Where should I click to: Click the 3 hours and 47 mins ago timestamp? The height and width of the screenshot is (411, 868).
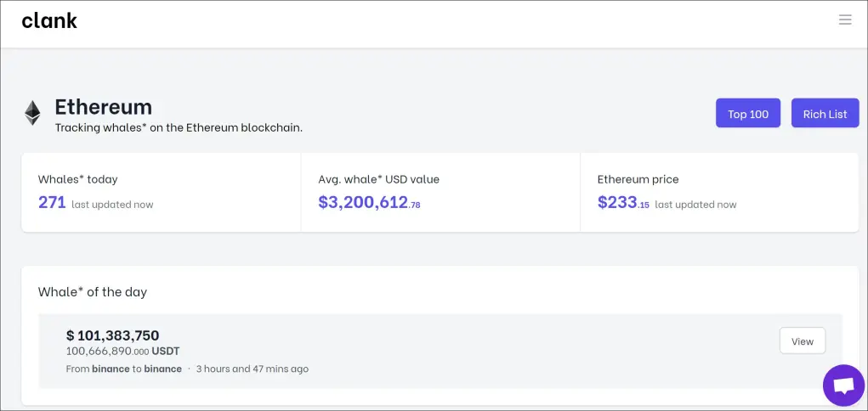point(252,369)
